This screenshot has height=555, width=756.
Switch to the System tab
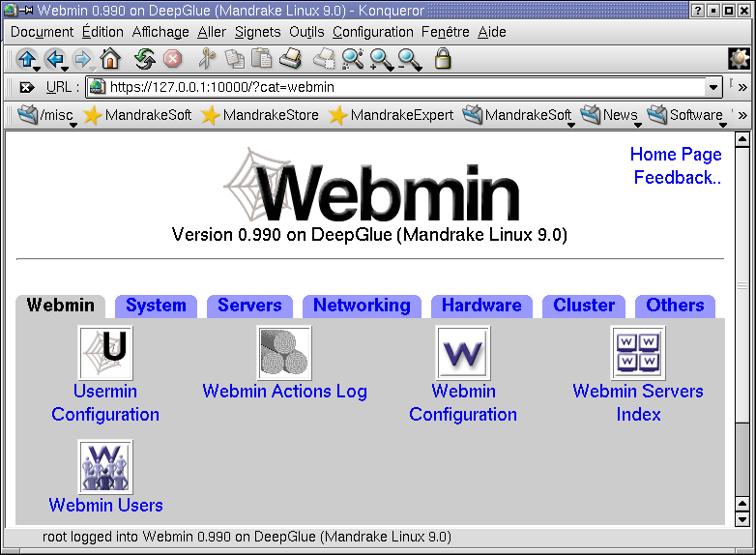[156, 306]
